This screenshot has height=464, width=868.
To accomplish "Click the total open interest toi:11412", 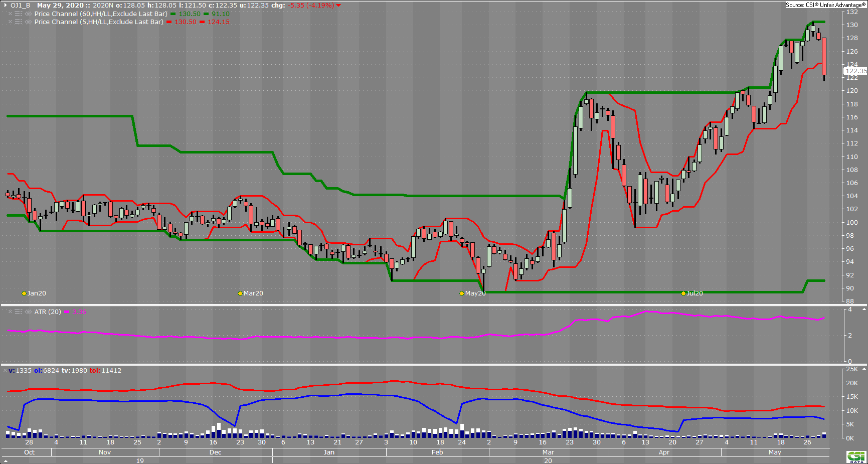I will [x=106, y=371].
